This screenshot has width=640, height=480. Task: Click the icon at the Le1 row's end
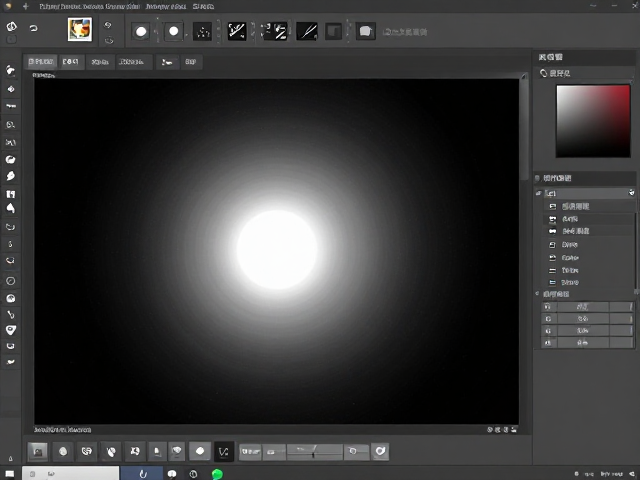coord(631,193)
